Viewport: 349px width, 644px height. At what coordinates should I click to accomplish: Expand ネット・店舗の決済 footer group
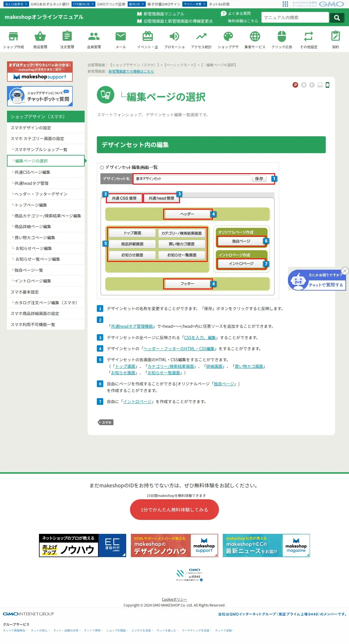click(x=67, y=630)
